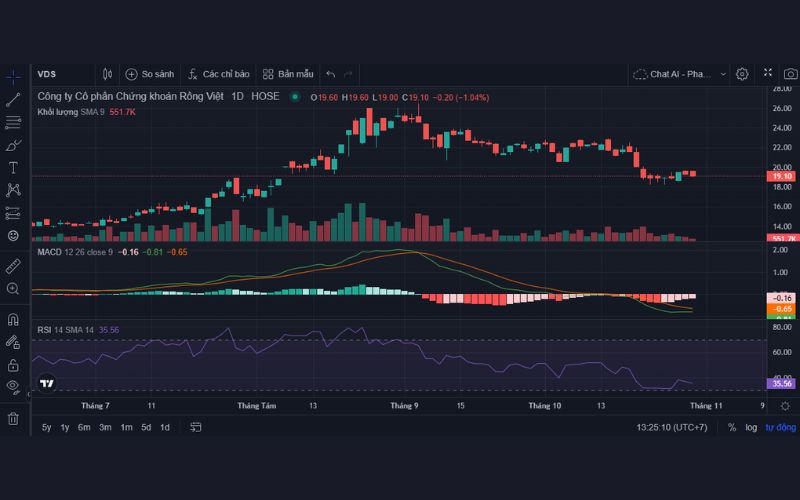Activate the zoom in magnifier tool
The width and height of the screenshot is (800, 500).
pyautogui.click(x=13, y=289)
